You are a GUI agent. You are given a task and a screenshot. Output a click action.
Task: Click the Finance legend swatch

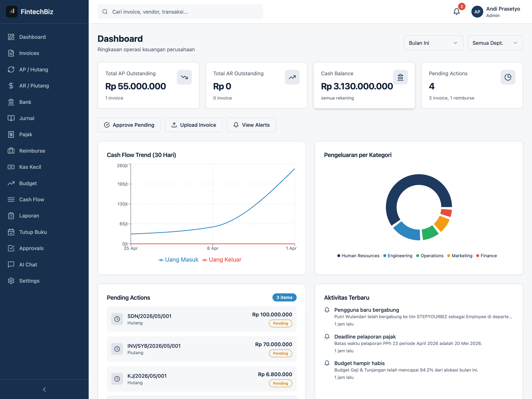[x=478, y=256]
